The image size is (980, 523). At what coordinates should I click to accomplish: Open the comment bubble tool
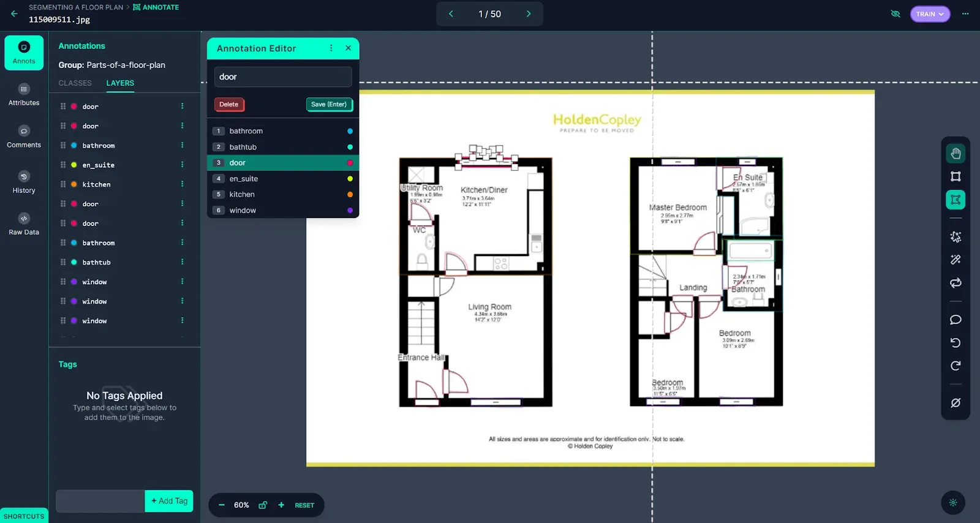coord(956,320)
